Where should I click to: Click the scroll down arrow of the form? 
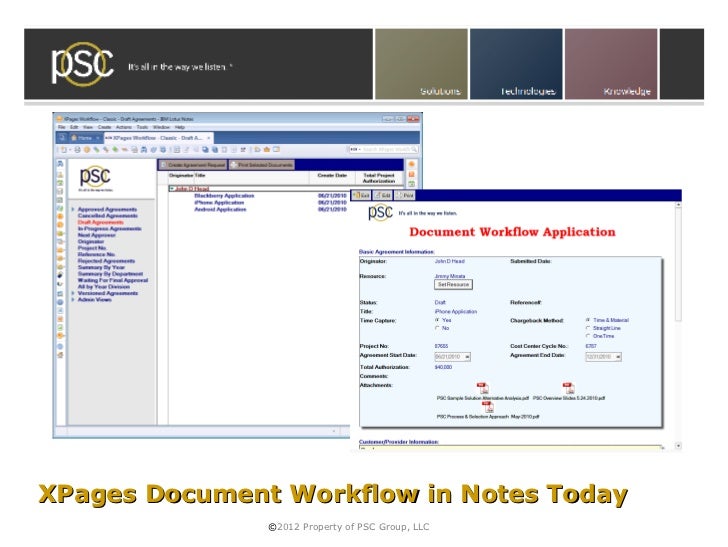678,446
